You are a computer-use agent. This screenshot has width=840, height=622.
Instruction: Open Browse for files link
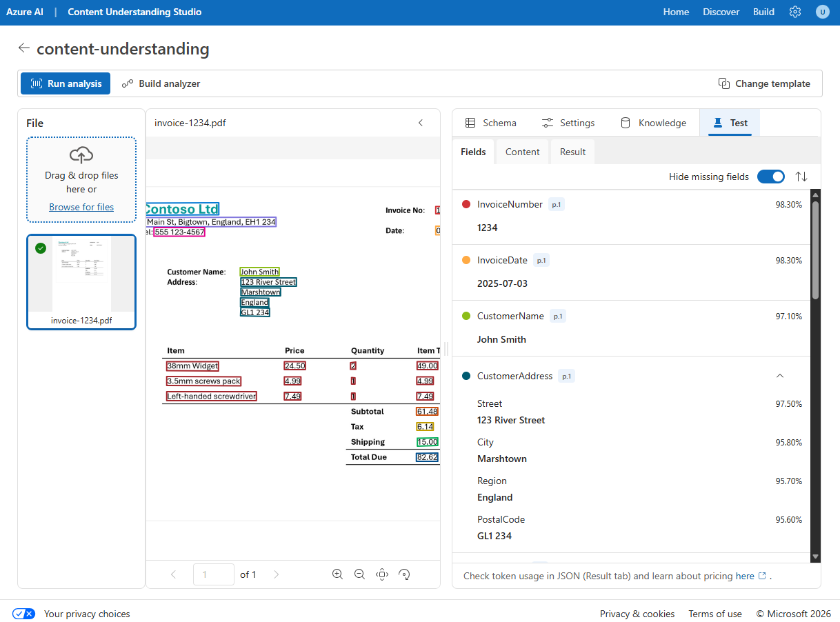[81, 206]
